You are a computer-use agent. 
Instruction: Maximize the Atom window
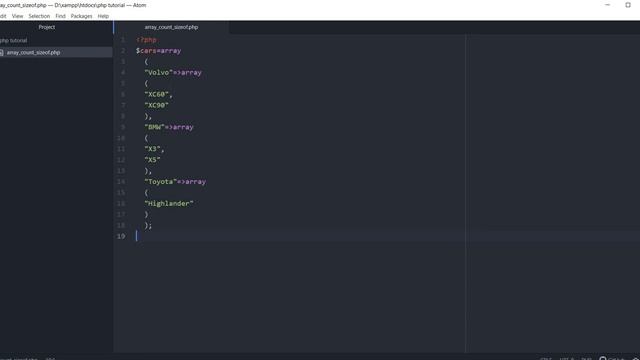pyautogui.click(x=628, y=5)
